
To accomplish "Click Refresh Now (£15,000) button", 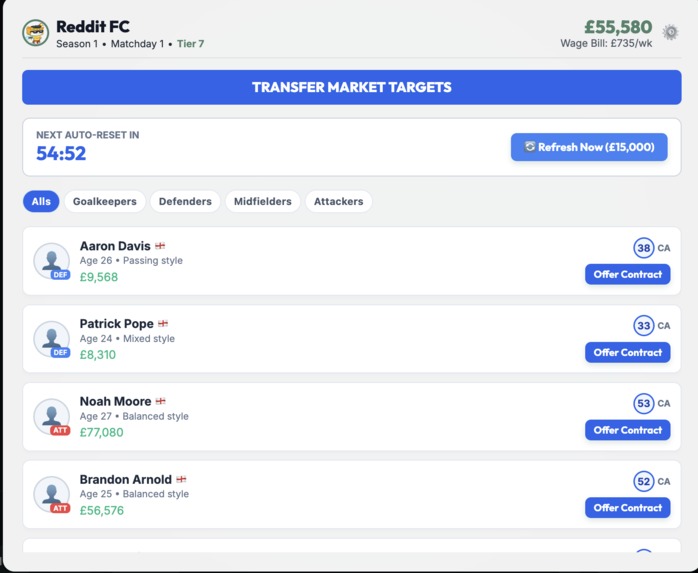I will point(589,147).
